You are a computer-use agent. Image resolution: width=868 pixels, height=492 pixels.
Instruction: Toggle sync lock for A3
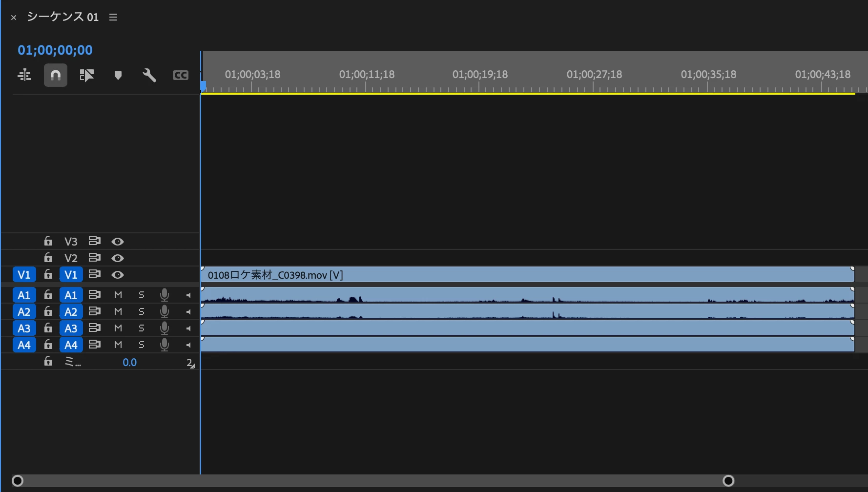[94, 328]
